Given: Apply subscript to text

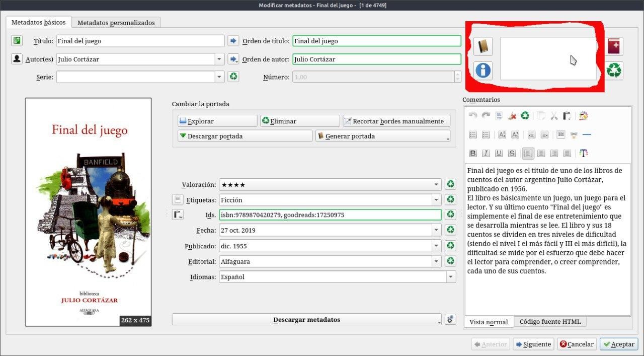Looking at the screenshot, I should coord(515,134).
